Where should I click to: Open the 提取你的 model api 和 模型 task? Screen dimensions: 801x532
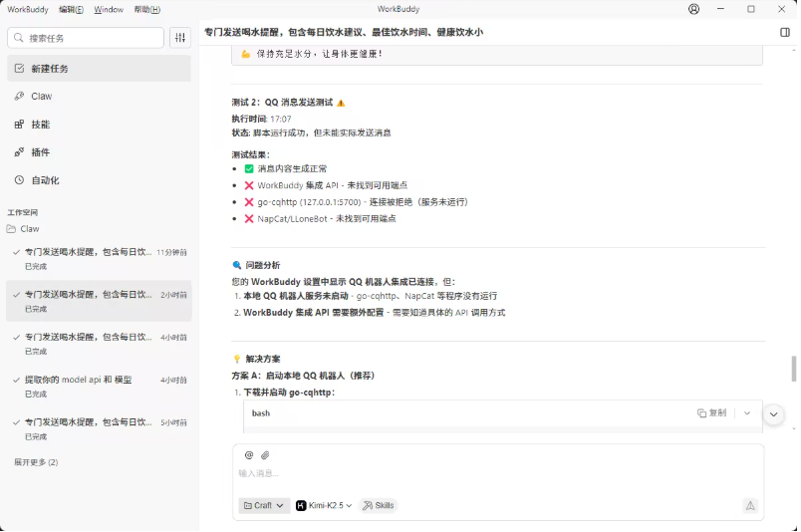[x=99, y=387]
